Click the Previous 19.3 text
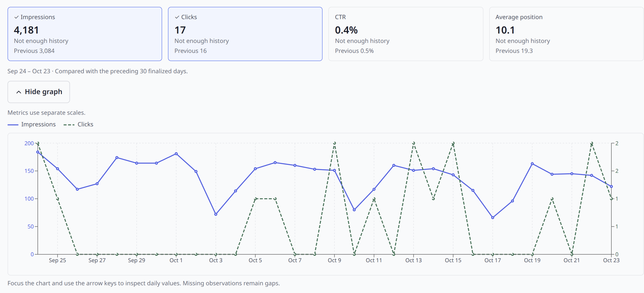This screenshot has width=644, height=293. [x=514, y=51]
